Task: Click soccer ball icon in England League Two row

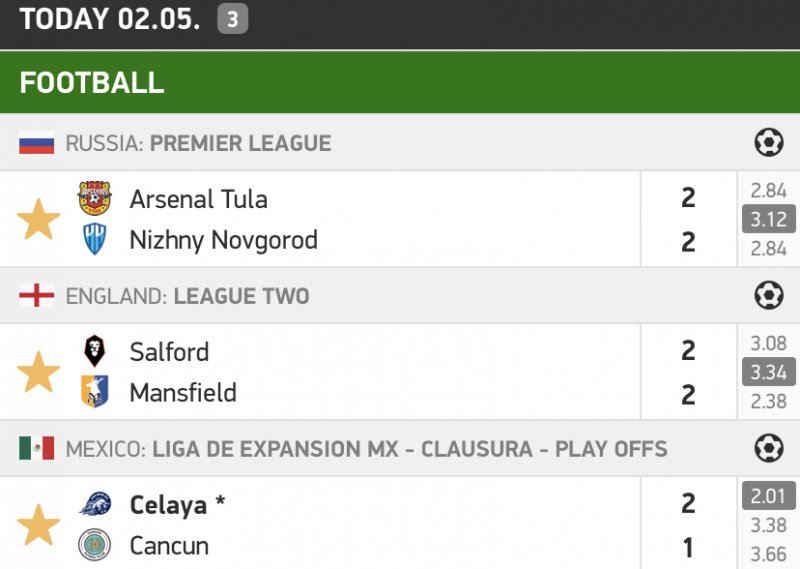Action: pos(768,296)
